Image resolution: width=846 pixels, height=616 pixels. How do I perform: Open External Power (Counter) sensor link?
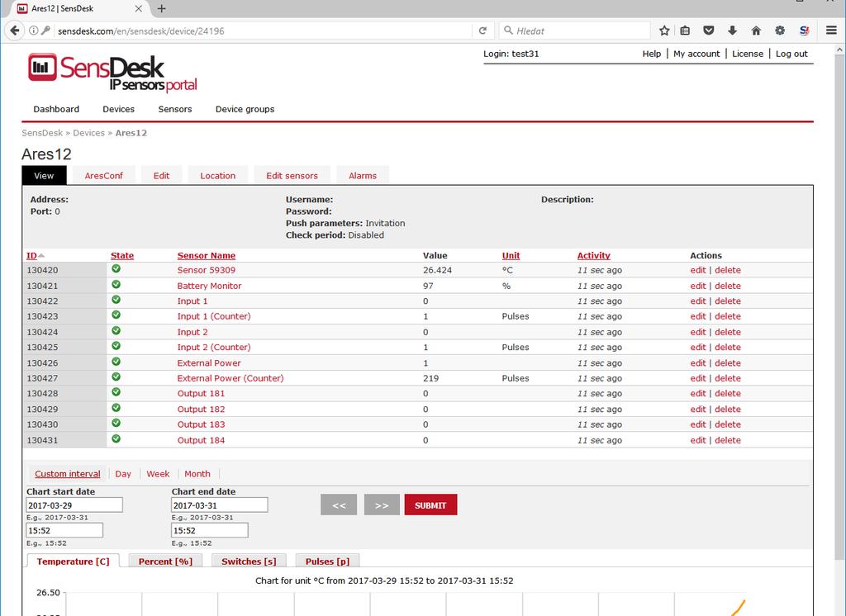coord(231,378)
